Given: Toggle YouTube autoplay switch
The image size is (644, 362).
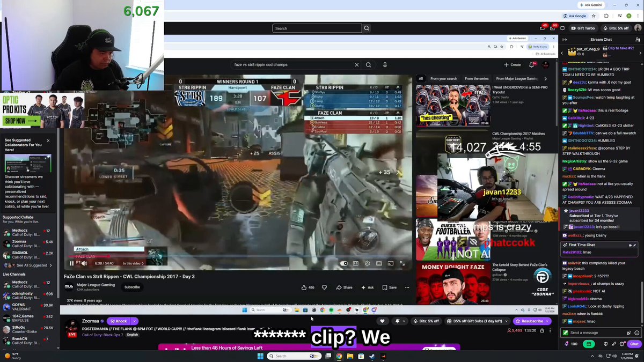Looking at the screenshot, I should click(x=344, y=263).
